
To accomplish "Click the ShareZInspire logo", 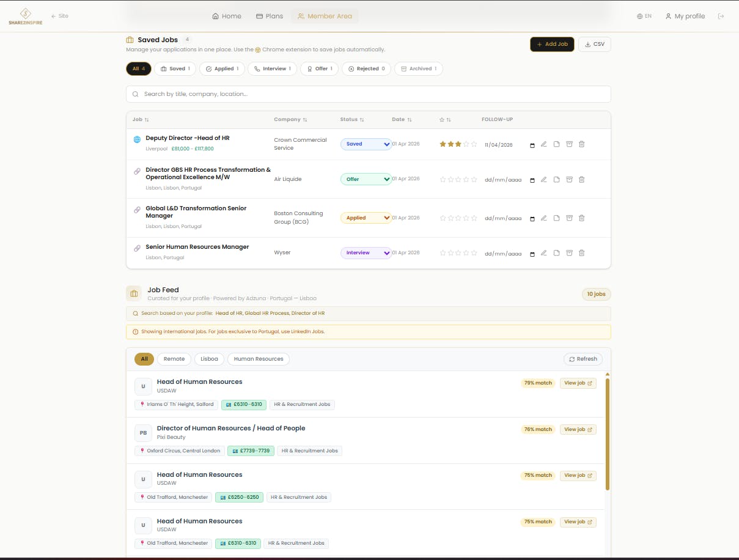I will pos(26,17).
